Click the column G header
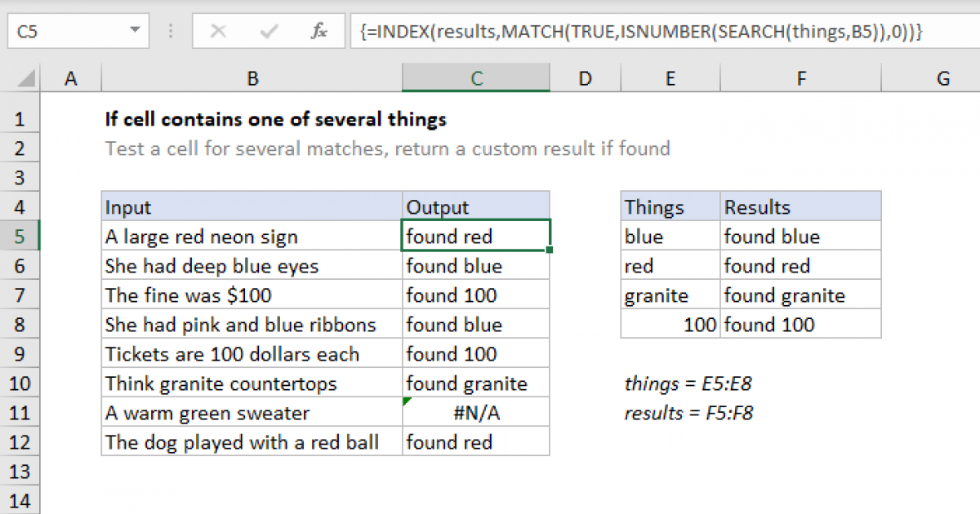 click(x=943, y=78)
